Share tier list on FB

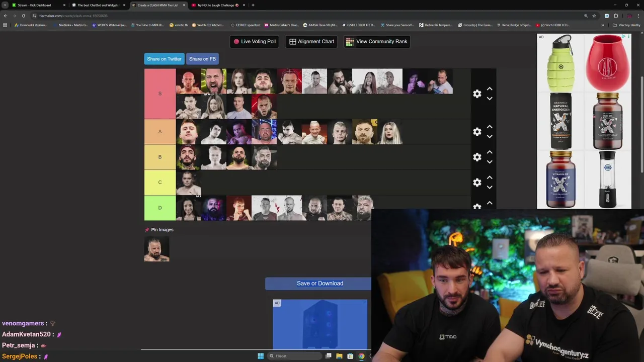pyautogui.click(x=202, y=59)
